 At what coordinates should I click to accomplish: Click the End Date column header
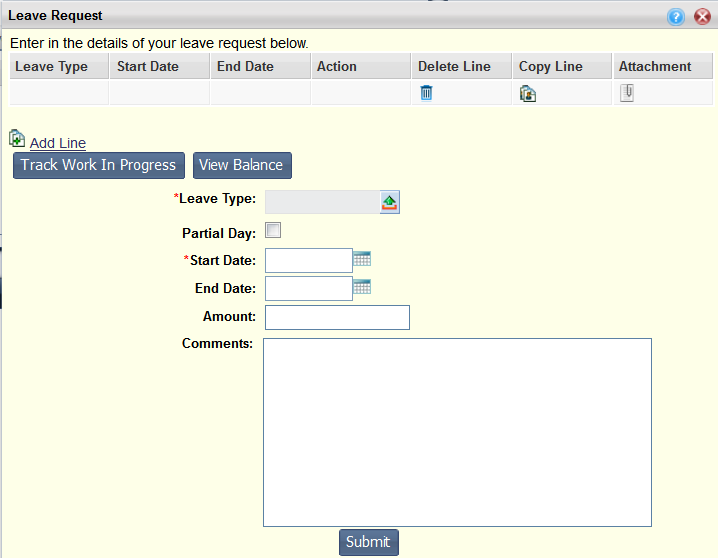[x=261, y=66]
